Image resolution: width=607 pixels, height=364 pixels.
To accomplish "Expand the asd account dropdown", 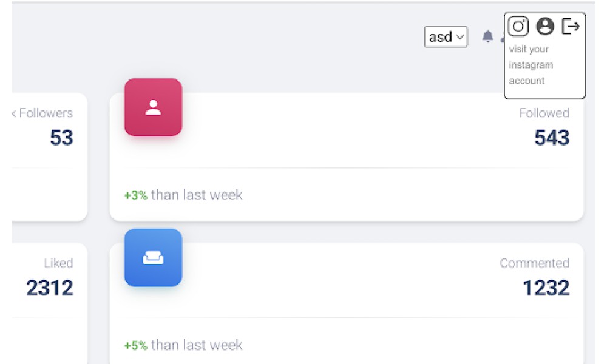I will (446, 37).
